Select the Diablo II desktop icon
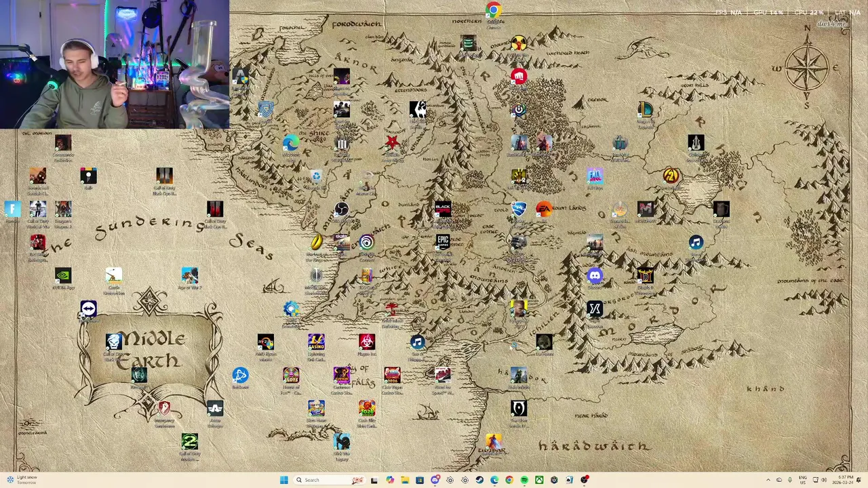Screen dimensions: 868x488 [x=645, y=276]
